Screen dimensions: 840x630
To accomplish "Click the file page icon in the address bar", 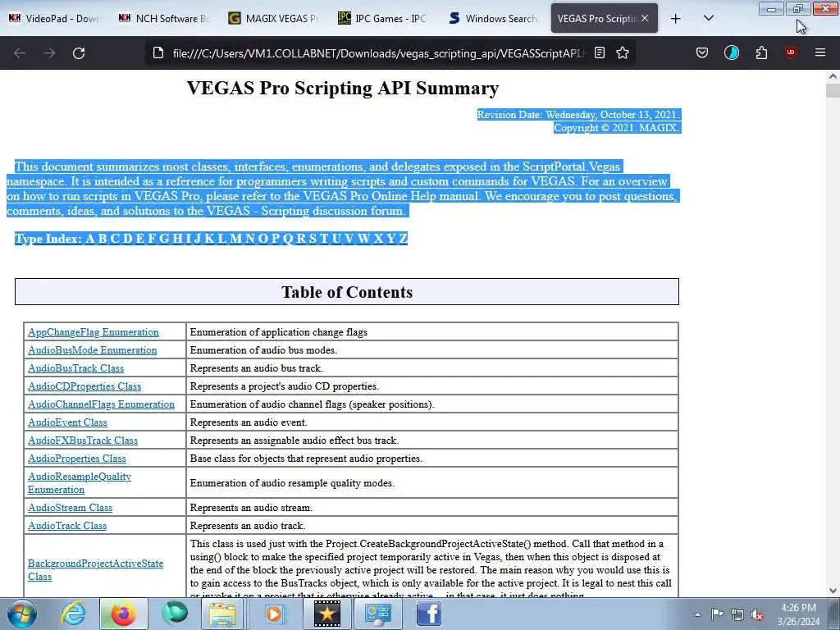I will tap(158, 52).
